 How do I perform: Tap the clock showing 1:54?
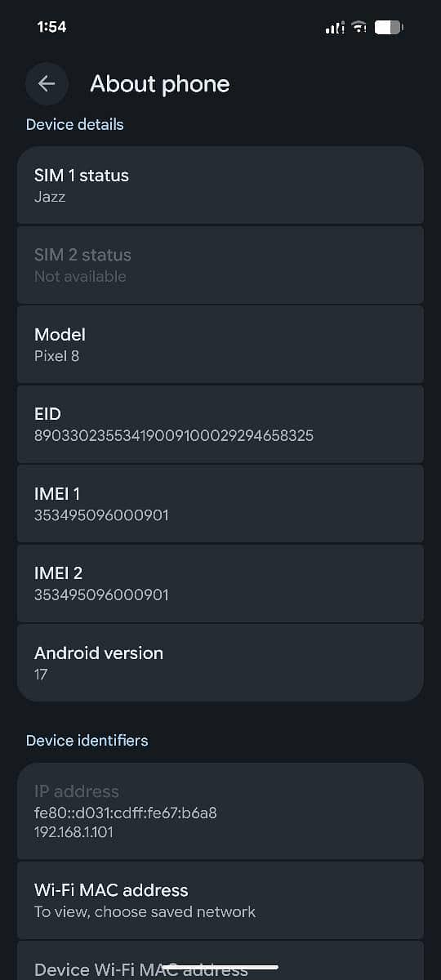(51, 27)
